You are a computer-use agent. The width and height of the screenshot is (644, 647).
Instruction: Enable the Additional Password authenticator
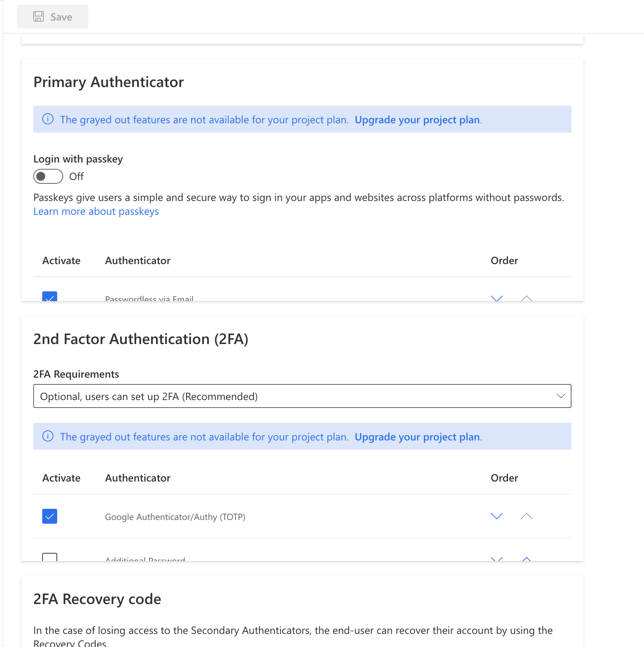point(49,557)
